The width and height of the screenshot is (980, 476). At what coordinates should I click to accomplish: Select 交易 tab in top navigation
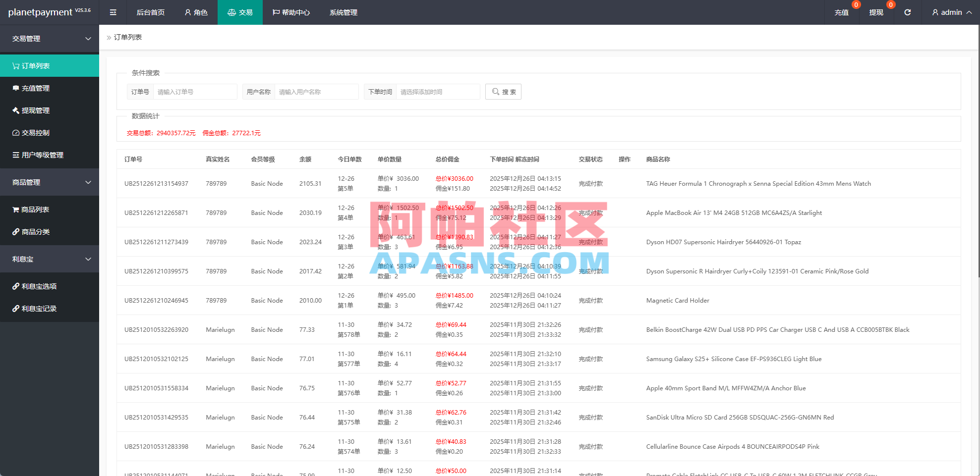[240, 12]
